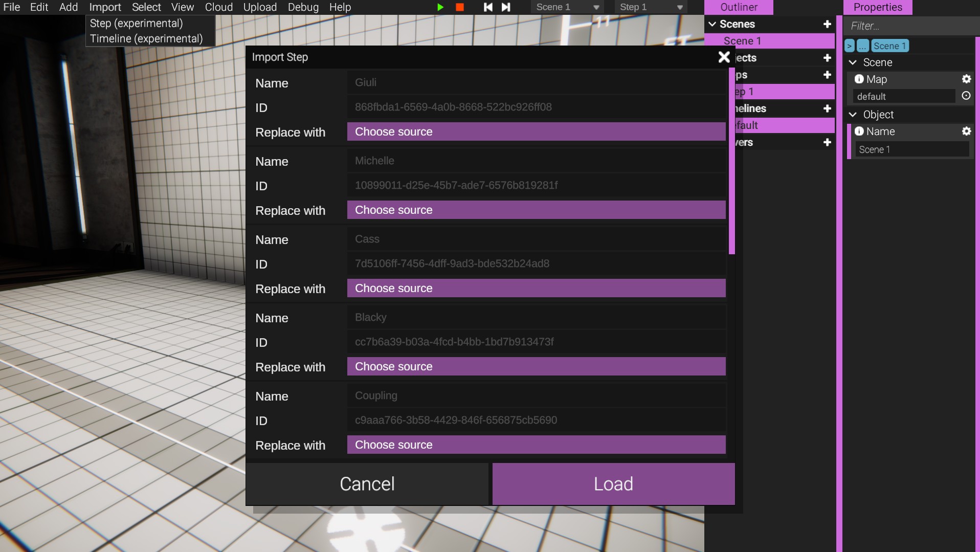Click the Giuli name field
The height and width of the screenshot is (552, 980).
536,82
